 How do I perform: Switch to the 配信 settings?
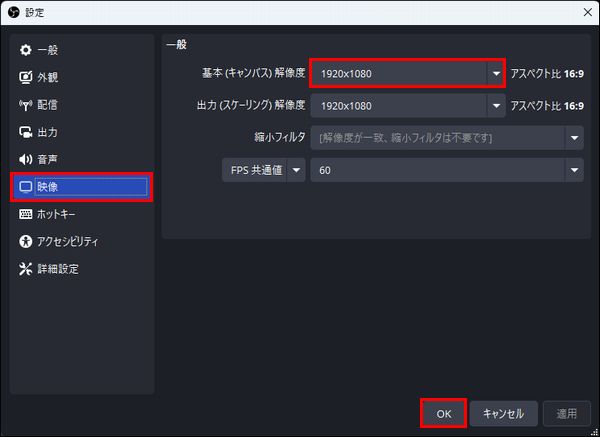pyautogui.click(x=82, y=105)
